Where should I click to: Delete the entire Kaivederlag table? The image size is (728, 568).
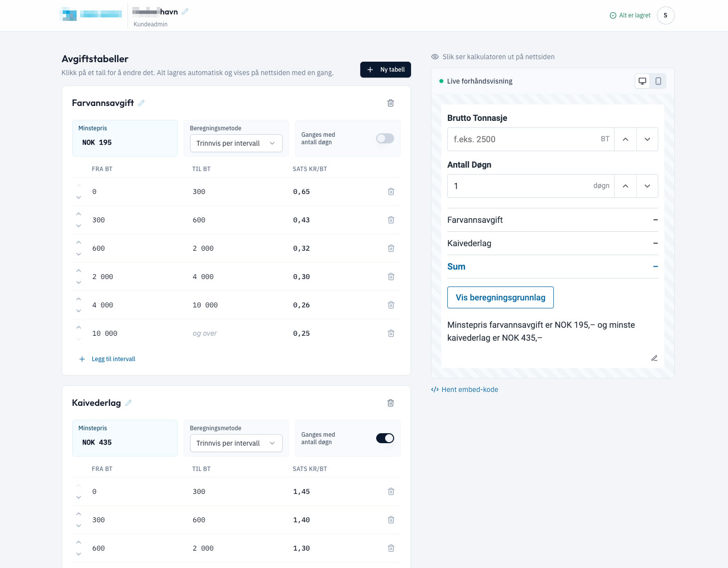(x=391, y=403)
